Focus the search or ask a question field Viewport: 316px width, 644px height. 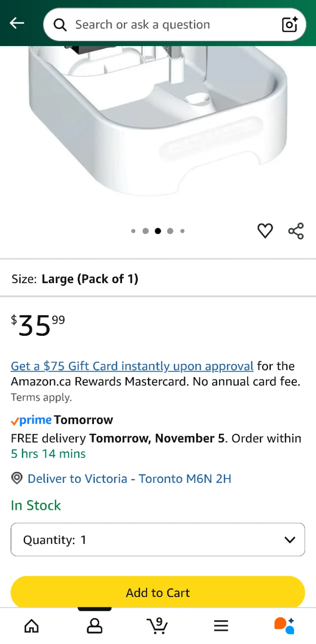click(174, 25)
